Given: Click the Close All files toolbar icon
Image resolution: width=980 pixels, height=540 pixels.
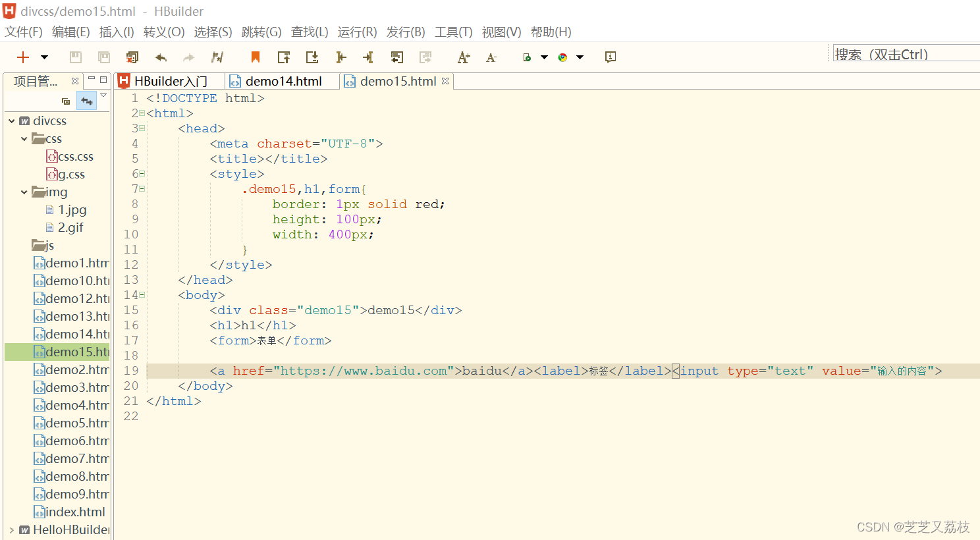Looking at the screenshot, I should pos(132,57).
